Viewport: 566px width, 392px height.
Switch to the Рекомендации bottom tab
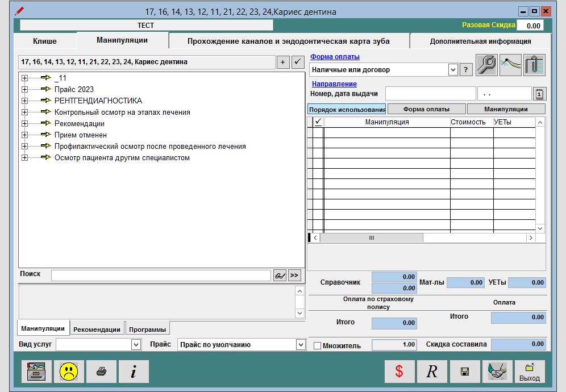click(97, 329)
